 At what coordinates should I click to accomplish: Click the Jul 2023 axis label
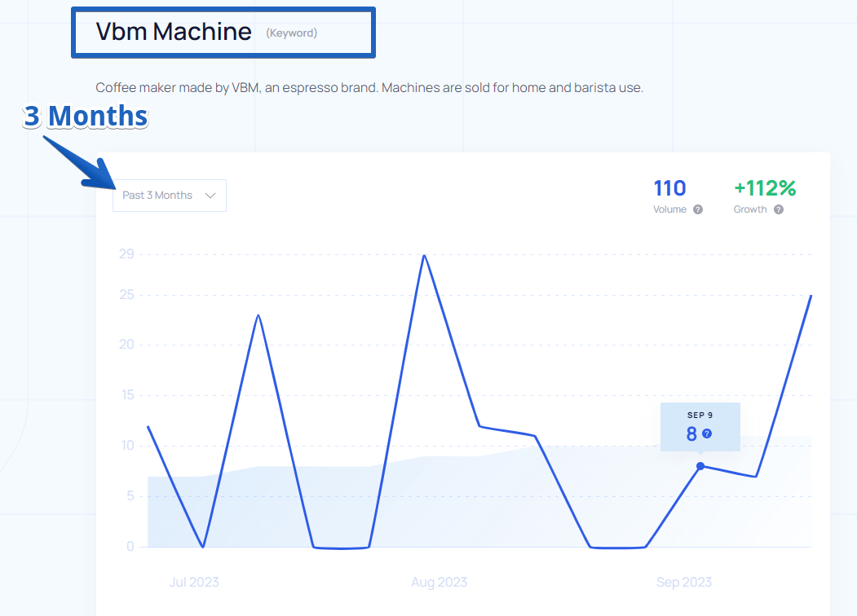click(x=194, y=582)
